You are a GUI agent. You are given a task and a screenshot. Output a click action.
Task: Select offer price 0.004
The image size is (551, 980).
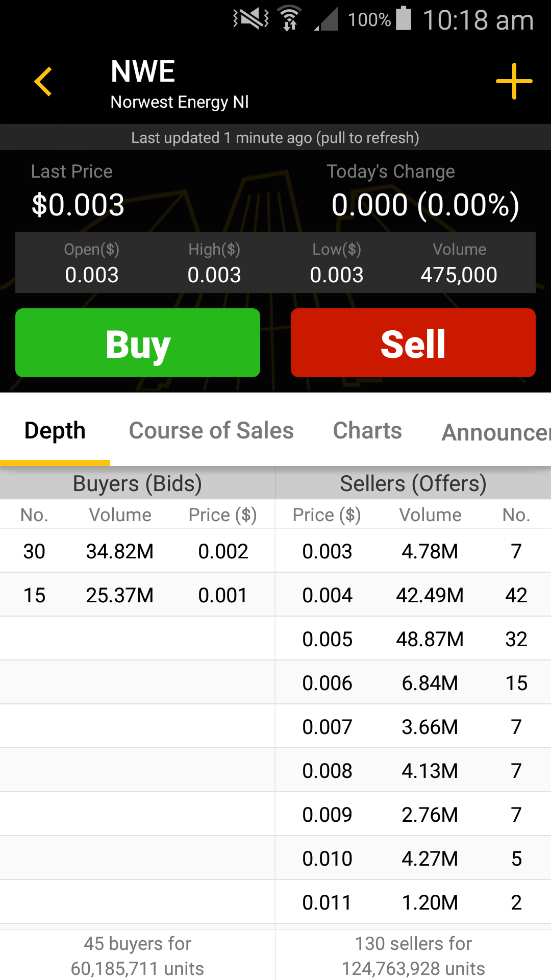(x=327, y=595)
